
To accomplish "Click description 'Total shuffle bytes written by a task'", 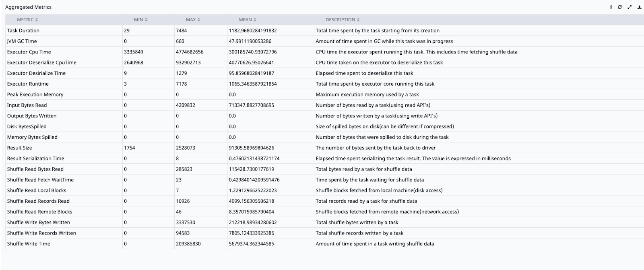I will [x=357, y=223].
